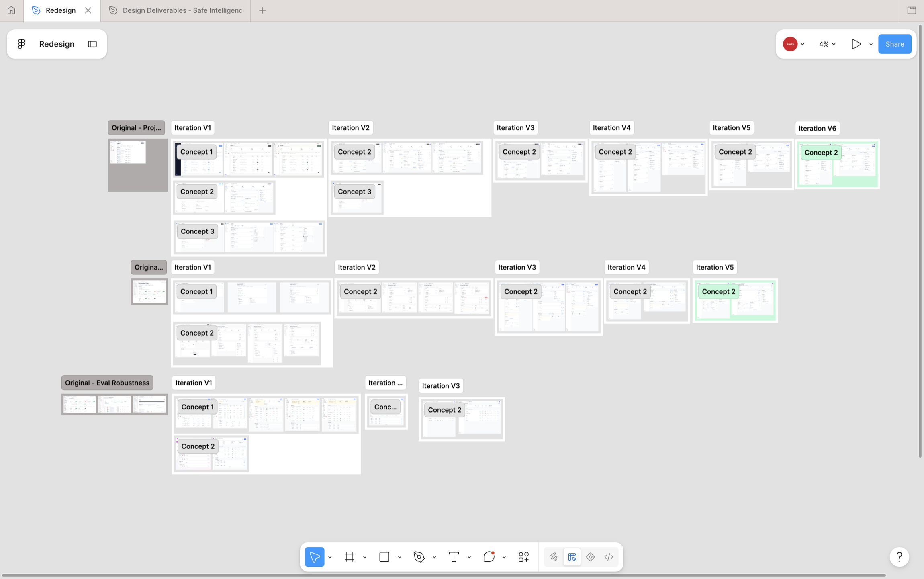Image resolution: width=924 pixels, height=579 pixels.
Task: Expand the shape tools dropdown arrow
Action: pos(400,557)
